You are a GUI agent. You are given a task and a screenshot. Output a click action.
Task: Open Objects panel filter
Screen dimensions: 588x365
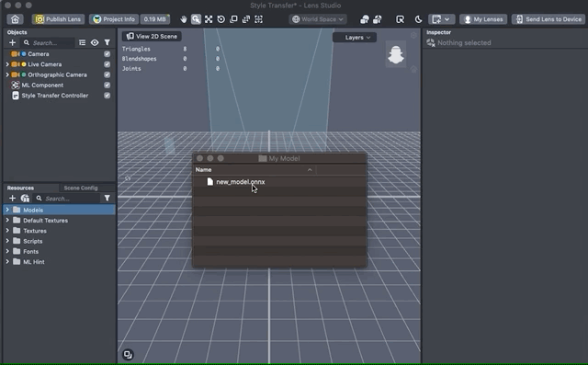point(107,43)
